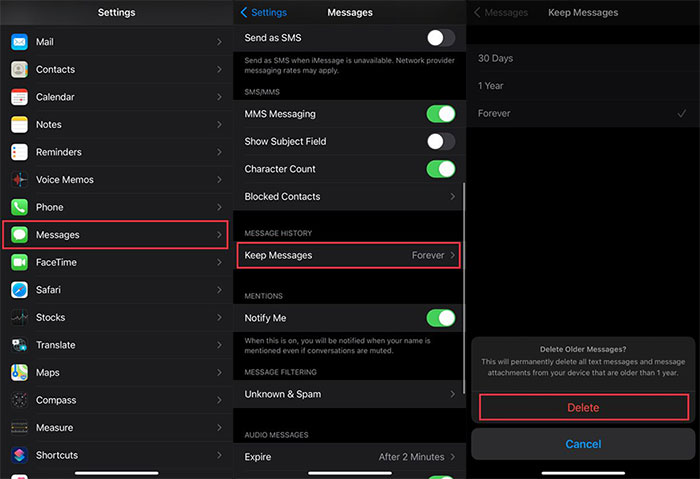The height and width of the screenshot is (479, 700).
Task: Tap the Measure settings label
Action: [54, 428]
